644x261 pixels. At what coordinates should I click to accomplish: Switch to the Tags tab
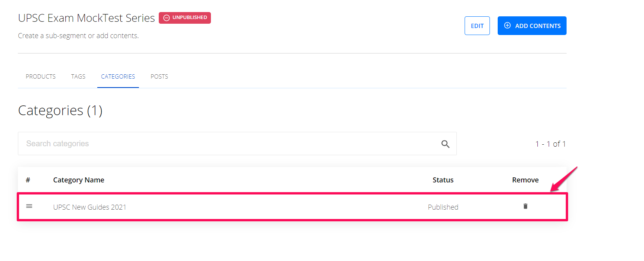[78, 77]
